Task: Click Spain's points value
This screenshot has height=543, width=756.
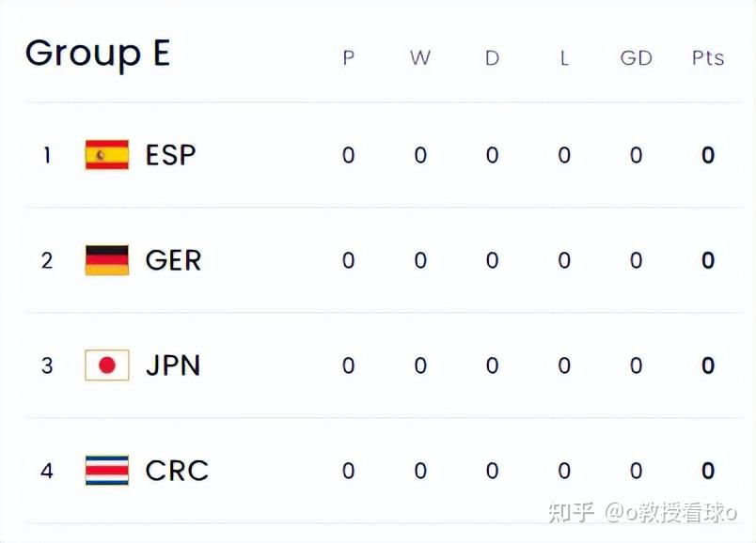Action: click(708, 155)
